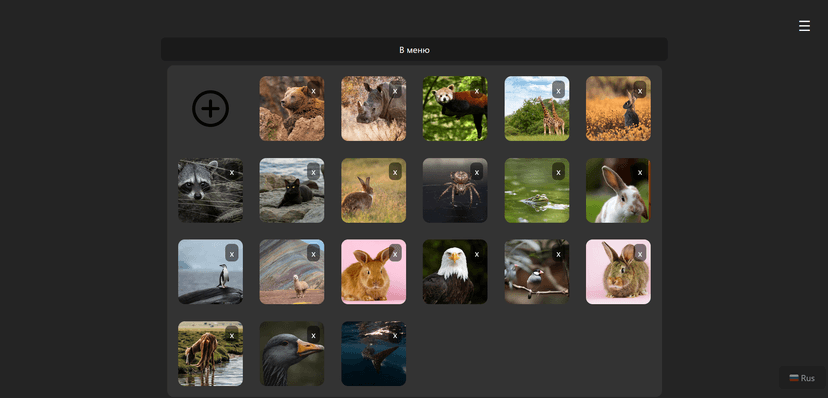Delete the black cat photo via x
Image resolution: width=828 pixels, height=398 pixels.
(x=314, y=172)
